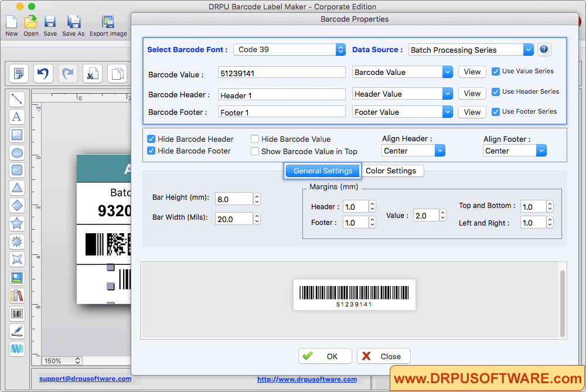
Task: Adjust the Top and Bottom margin stepper
Action: coord(550,206)
